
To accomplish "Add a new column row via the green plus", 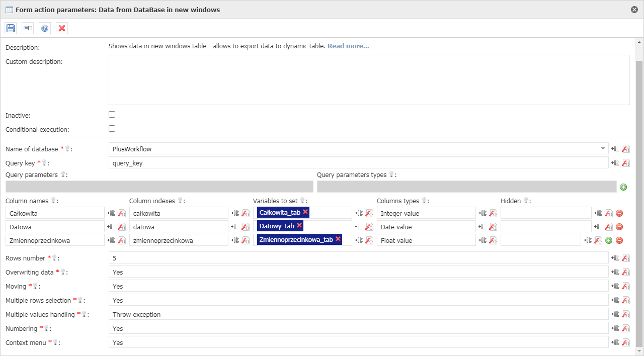I will (609, 240).
